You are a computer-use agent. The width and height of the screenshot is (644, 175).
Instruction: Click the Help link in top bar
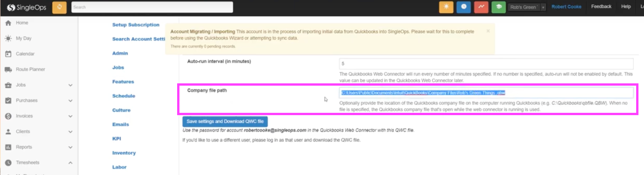coord(626,7)
